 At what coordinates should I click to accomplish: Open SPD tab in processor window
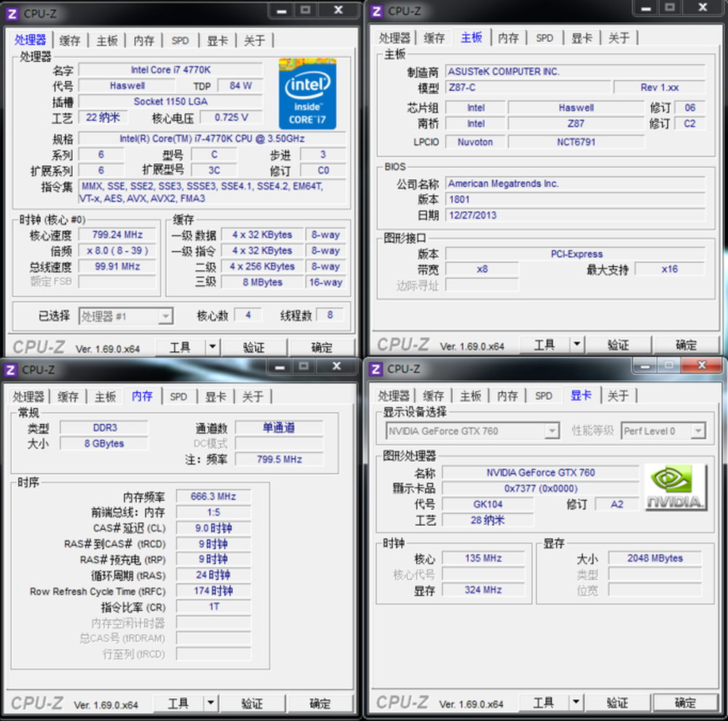(180, 40)
